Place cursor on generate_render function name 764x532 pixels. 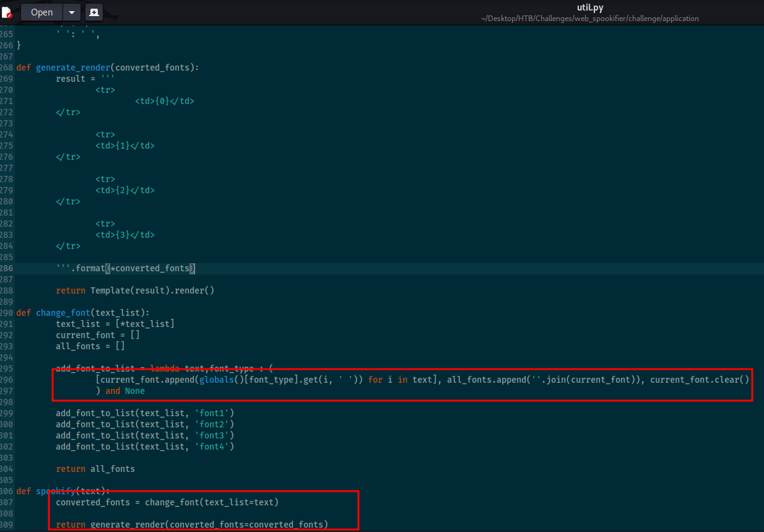(x=73, y=68)
